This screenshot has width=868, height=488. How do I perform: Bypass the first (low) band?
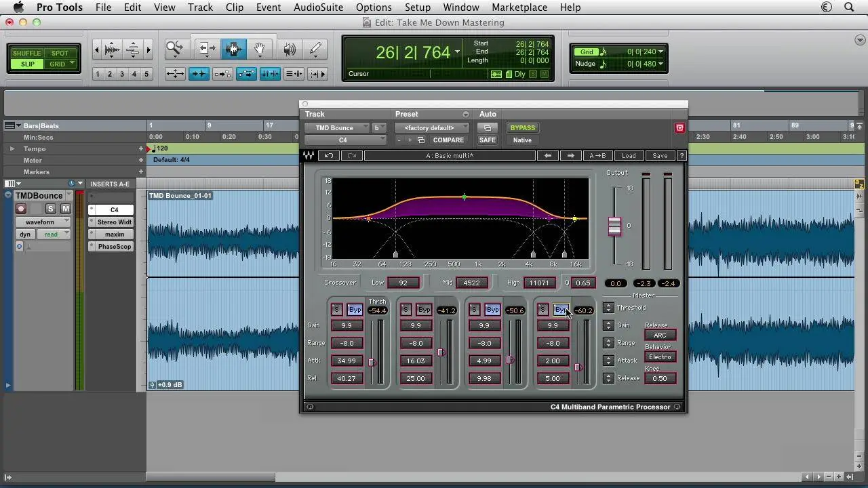click(355, 310)
